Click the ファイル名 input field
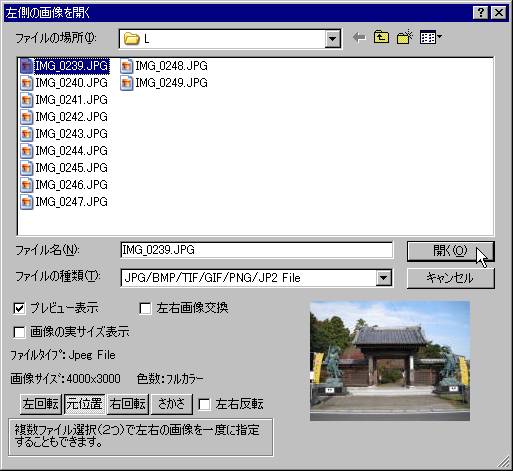 coord(256,250)
